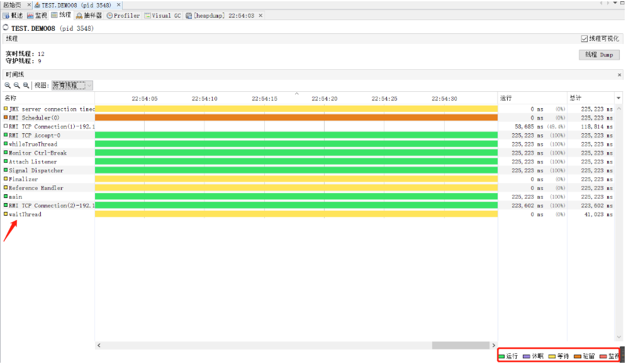The width and height of the screenshot is (626, 364).
Task: Click the yellow 等待 legend swatch
Action: (x=552, y=356)
